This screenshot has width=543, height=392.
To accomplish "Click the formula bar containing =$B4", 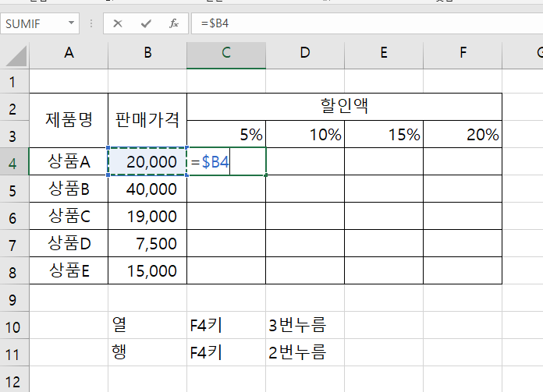I will tap(367, 23).
